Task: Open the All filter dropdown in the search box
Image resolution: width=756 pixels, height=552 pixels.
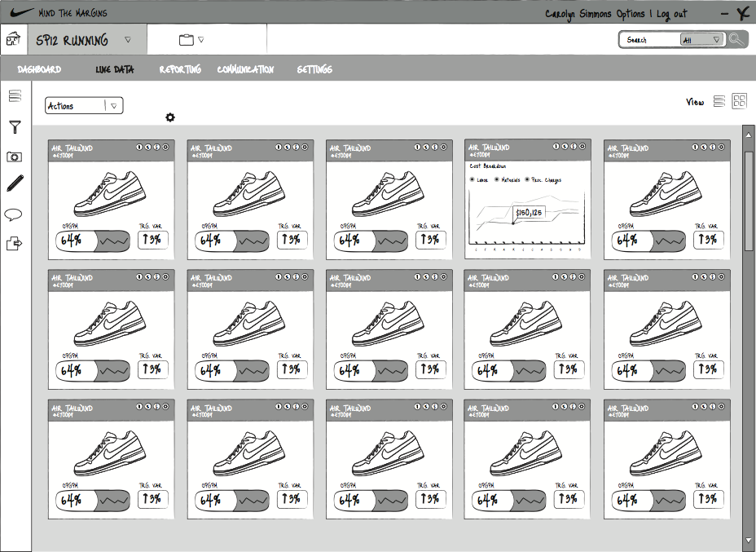Action: click(704, 38)
